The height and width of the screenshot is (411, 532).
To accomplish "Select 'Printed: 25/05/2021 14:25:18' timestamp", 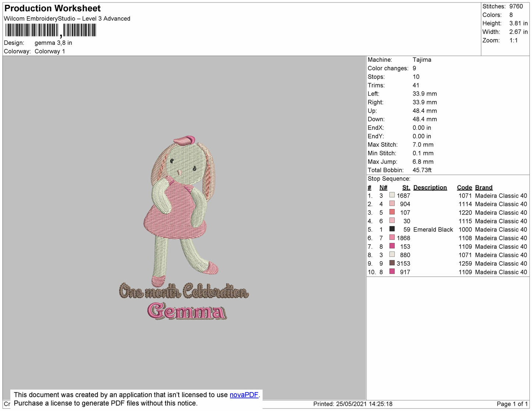I will pos(353,404).
